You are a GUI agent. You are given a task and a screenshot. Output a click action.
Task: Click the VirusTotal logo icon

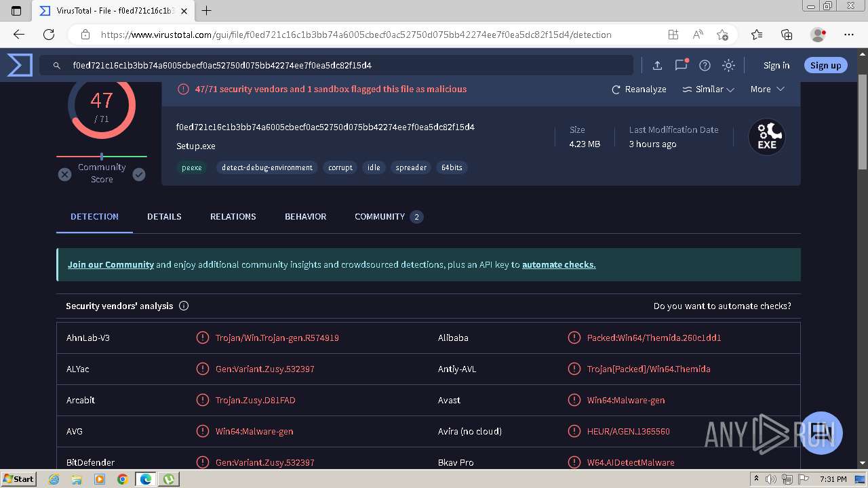20,65
